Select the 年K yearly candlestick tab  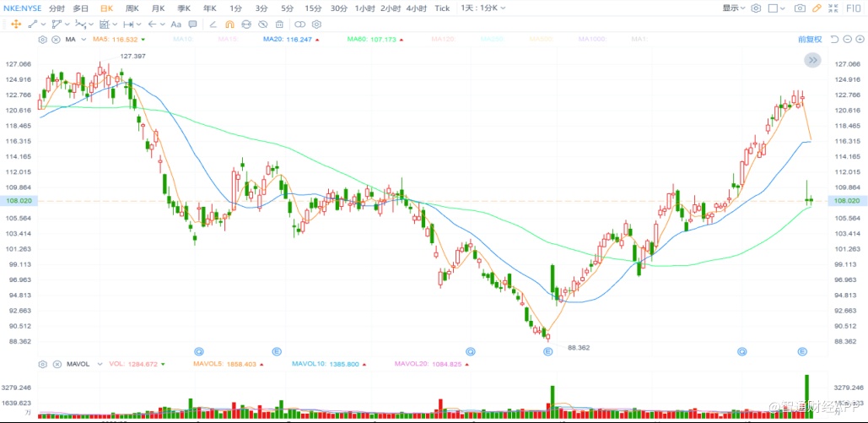[x=210, y=8]
